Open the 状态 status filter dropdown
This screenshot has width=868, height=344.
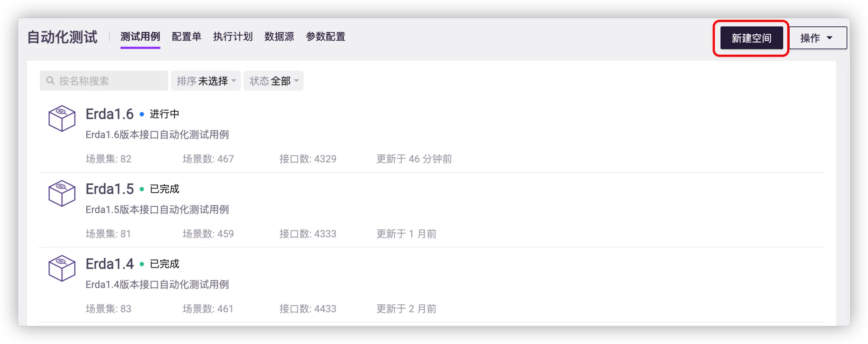point(274,81)
